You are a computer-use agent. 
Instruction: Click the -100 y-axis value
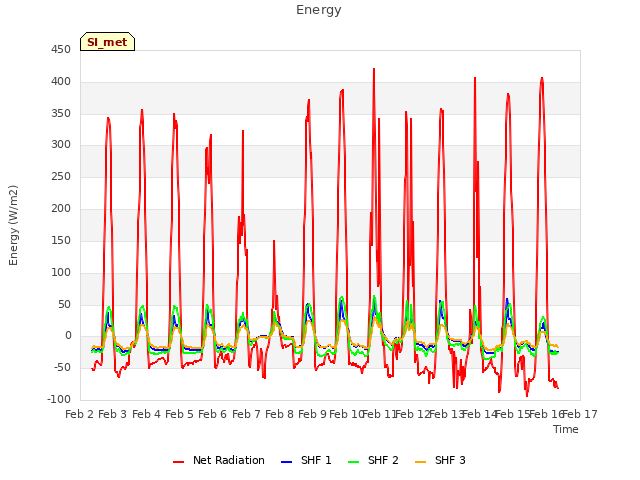[60, 400]
